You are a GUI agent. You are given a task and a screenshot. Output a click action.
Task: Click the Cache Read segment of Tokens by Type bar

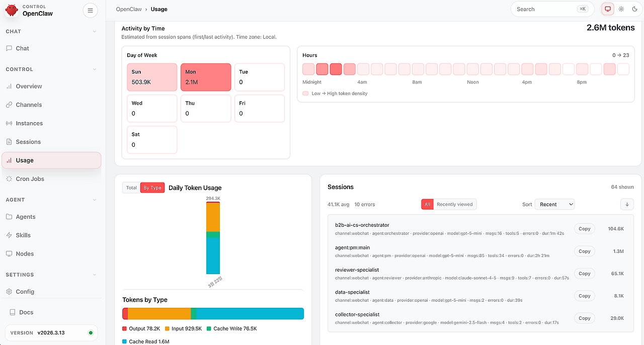pos(250,313)
